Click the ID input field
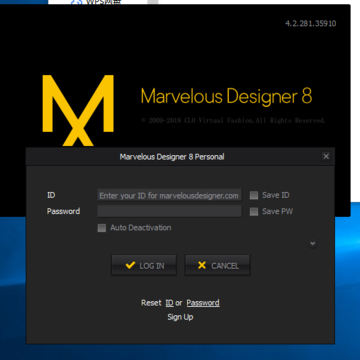This screenshot has width=360, height=360. point(169,195)
